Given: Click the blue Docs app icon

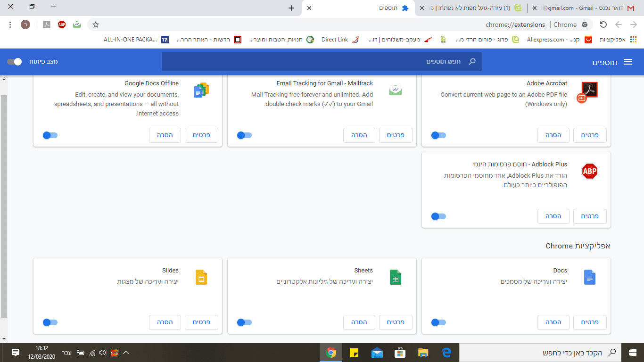Looking at the screenshot, I should [x=590, y=277].
